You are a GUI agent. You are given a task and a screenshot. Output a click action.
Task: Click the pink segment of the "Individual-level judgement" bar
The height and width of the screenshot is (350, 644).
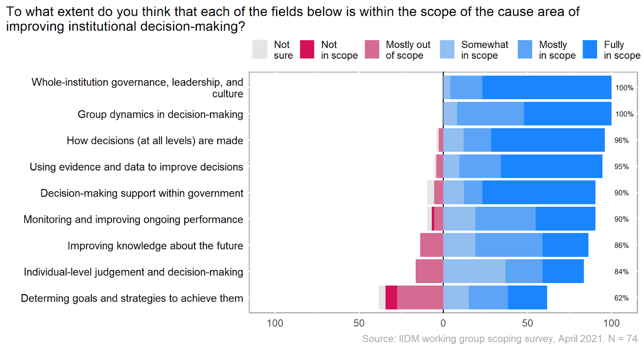[x=429, y=271]
